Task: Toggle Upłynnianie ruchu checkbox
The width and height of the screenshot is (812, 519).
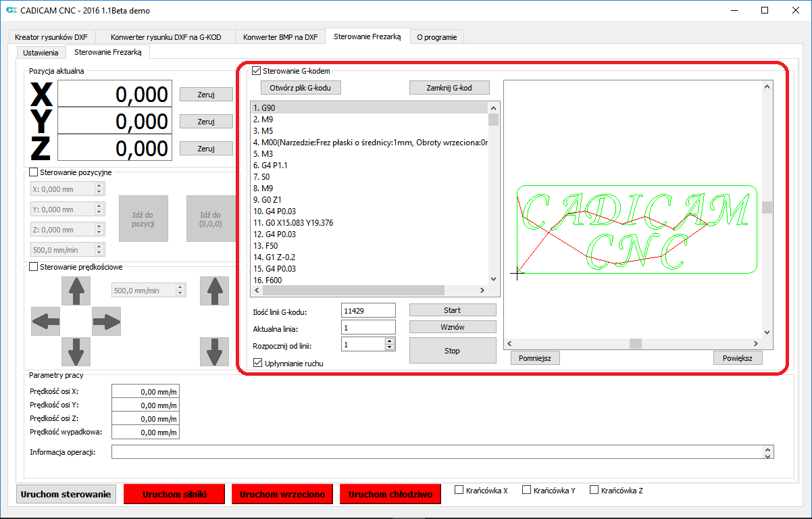Action: point(257,363)
